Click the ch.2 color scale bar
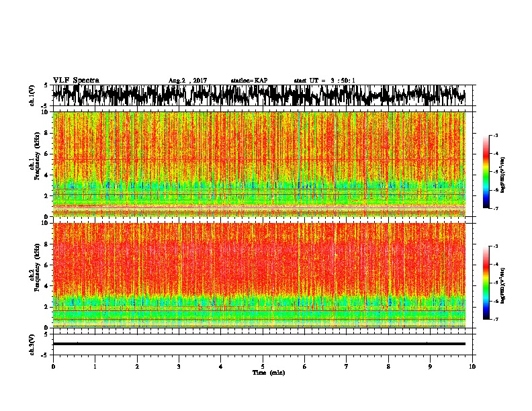The height and width of the screenshot is (411, 532). point(486,283)
